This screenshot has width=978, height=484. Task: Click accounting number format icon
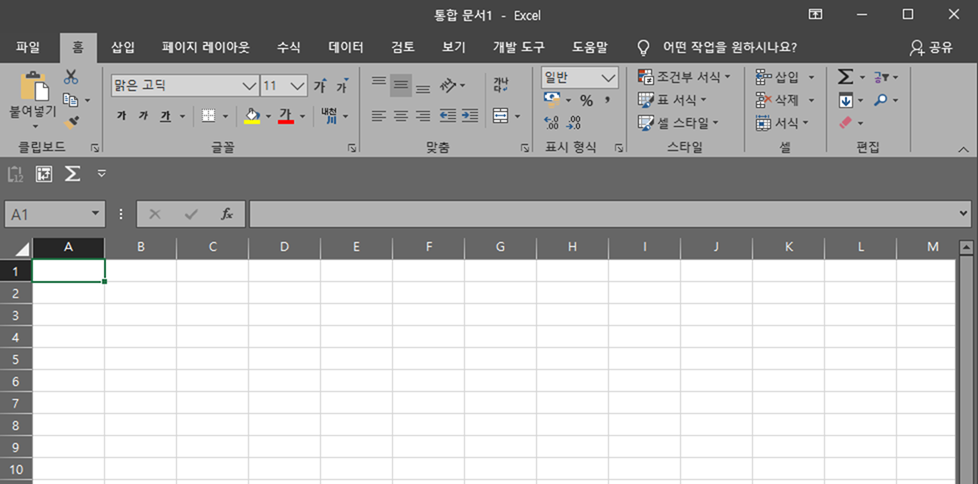click(x=551, y=99)
